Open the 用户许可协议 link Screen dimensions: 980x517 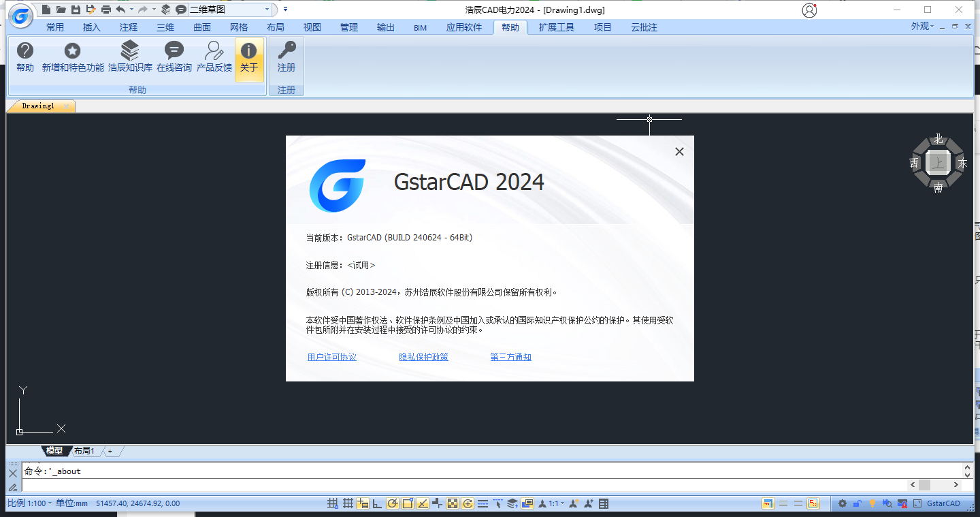click(x=332, y=357)
